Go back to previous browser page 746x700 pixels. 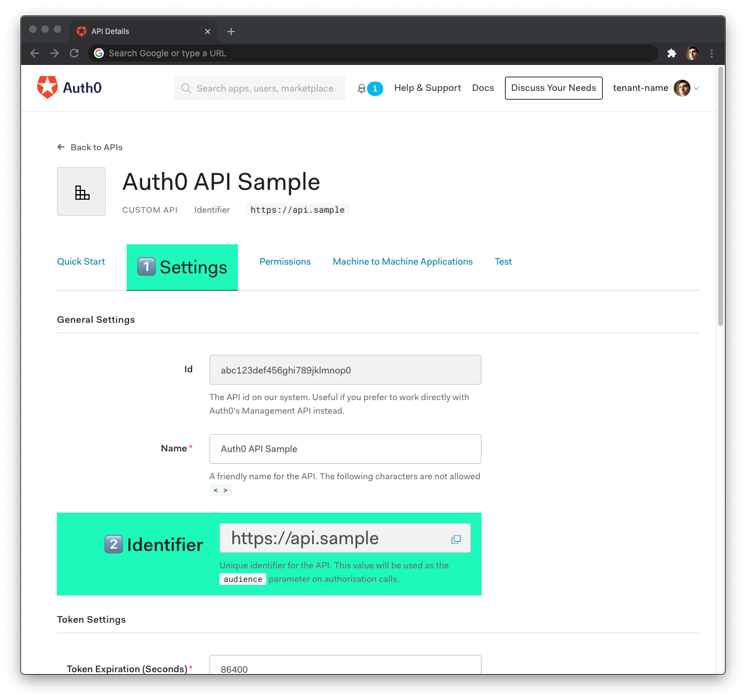click(35, 53)
